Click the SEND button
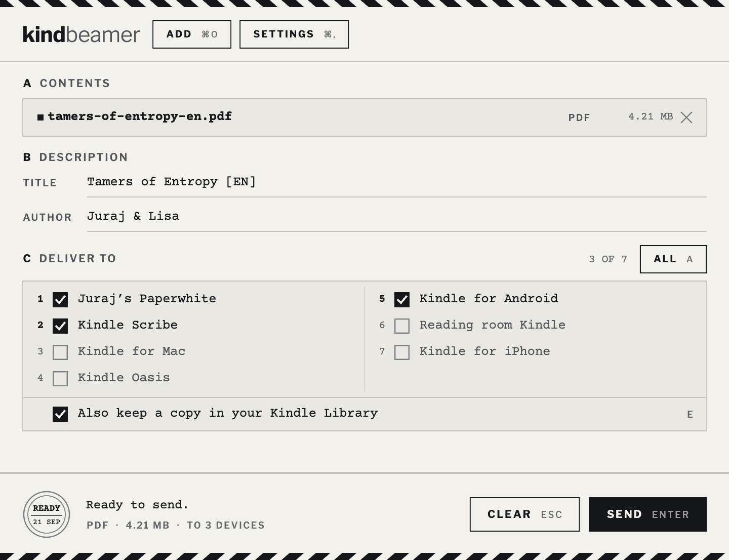 [647, 514]
